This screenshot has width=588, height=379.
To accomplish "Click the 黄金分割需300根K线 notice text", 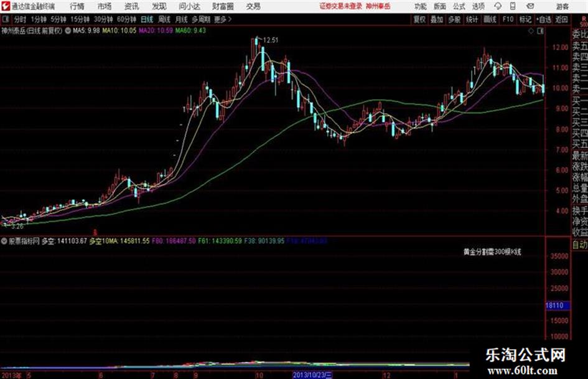I will 492,252.
